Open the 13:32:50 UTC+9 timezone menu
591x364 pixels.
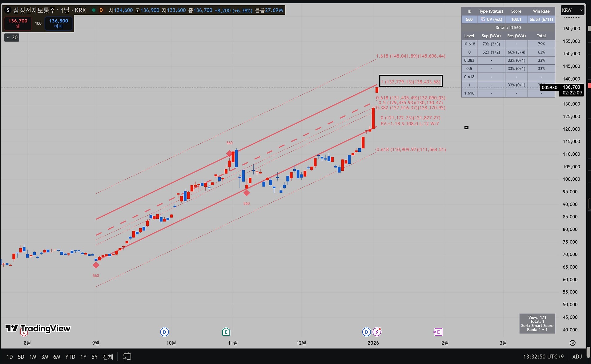(543, 357)
